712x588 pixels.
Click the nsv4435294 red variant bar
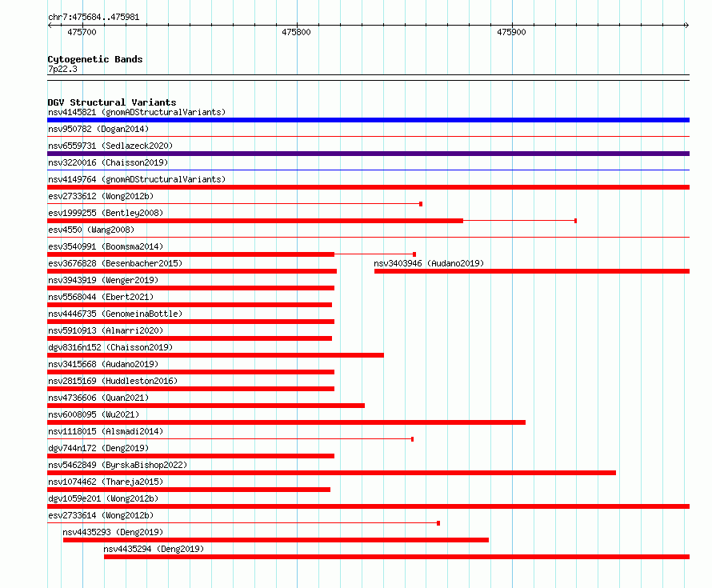(397, 557)
